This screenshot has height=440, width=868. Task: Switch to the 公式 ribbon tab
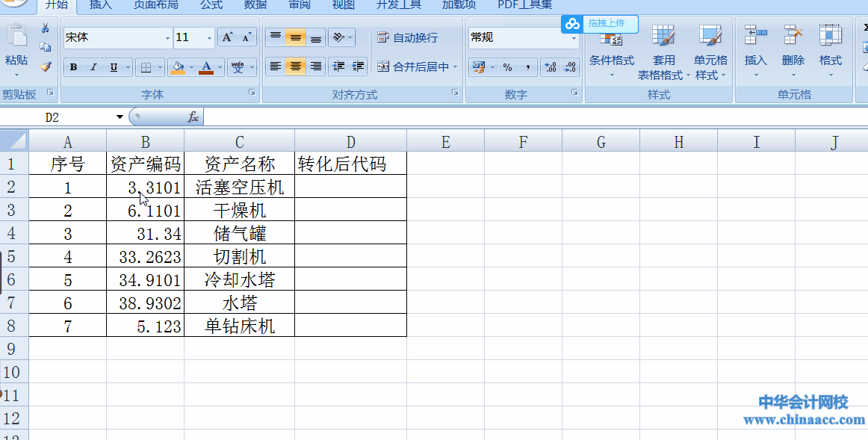(210, 6)
